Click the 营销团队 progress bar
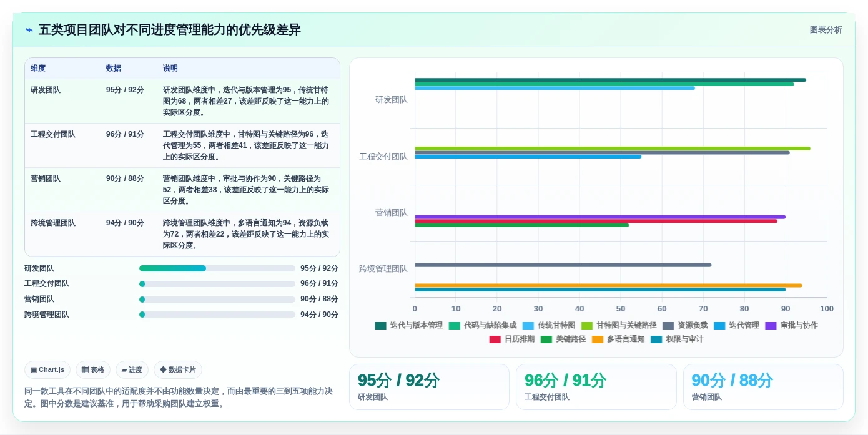 [x=217, y=300]
